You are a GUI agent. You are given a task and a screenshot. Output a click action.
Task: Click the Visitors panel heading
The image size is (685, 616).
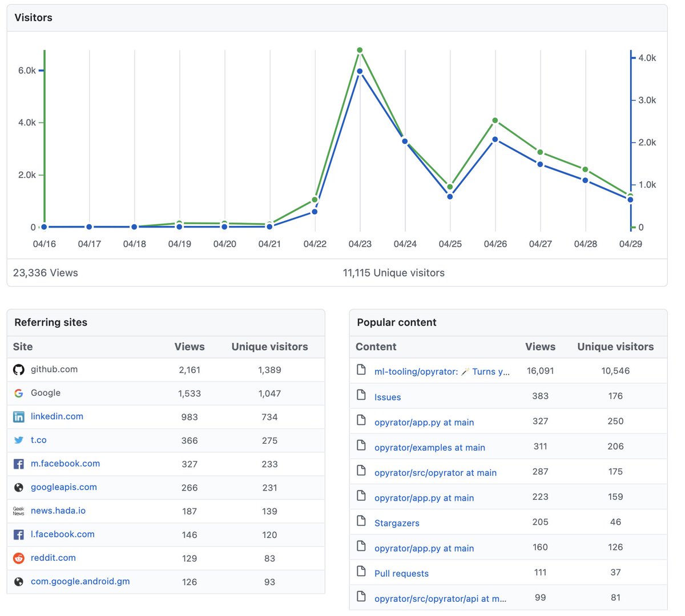[x=33, y=18]
